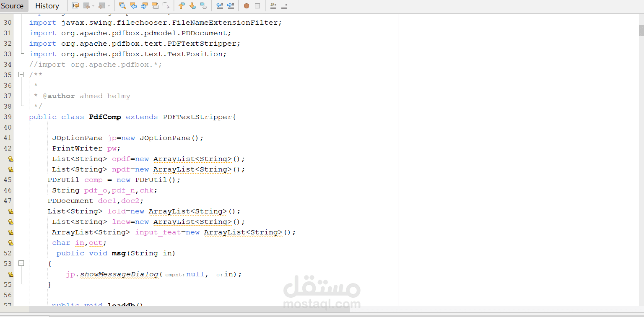Click the msg method name
Viewport: 644px width, 317px height.
(x=119, y=253)
